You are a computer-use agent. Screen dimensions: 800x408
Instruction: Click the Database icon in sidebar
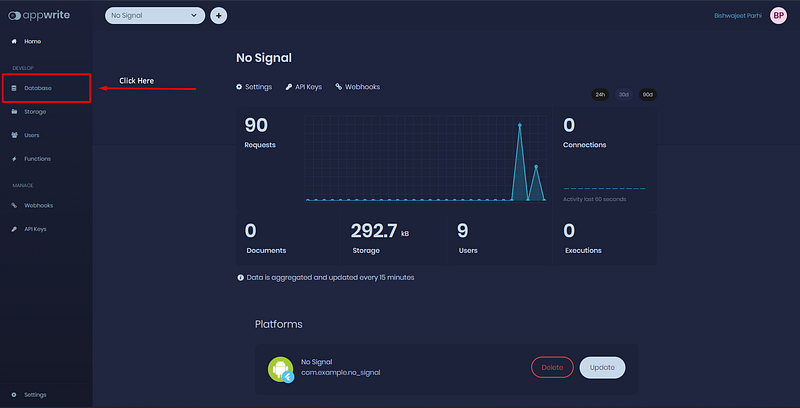pos(14,88)
